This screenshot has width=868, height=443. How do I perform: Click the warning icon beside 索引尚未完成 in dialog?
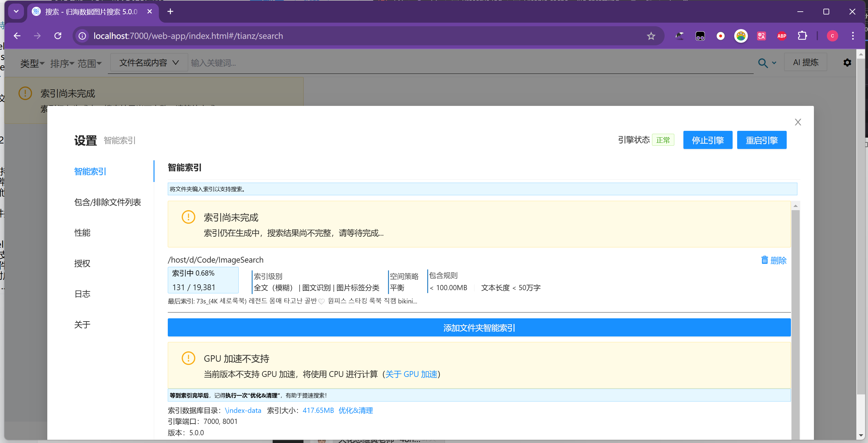[188, 217]
